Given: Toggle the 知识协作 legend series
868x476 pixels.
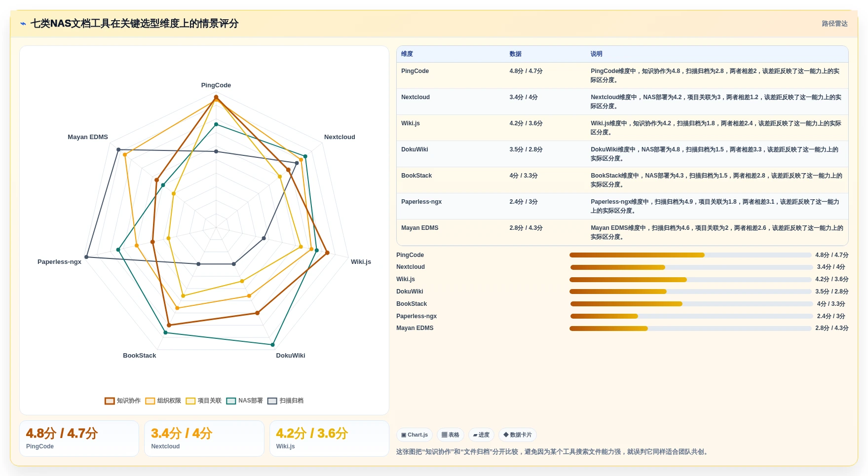Looking at the screenshot, I should pos(123,401).
